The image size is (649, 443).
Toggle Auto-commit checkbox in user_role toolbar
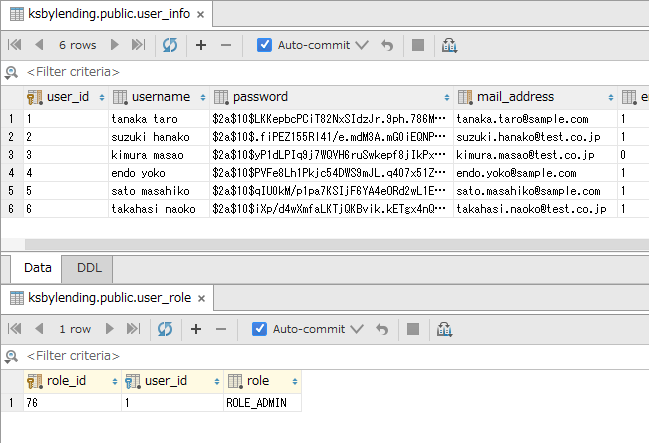coord(259,329)
